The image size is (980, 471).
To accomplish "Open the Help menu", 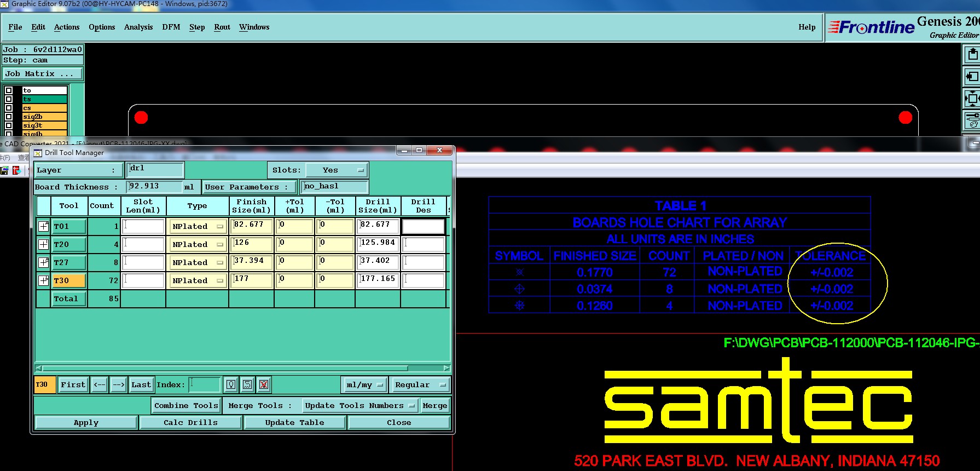I will coord(807,27).
